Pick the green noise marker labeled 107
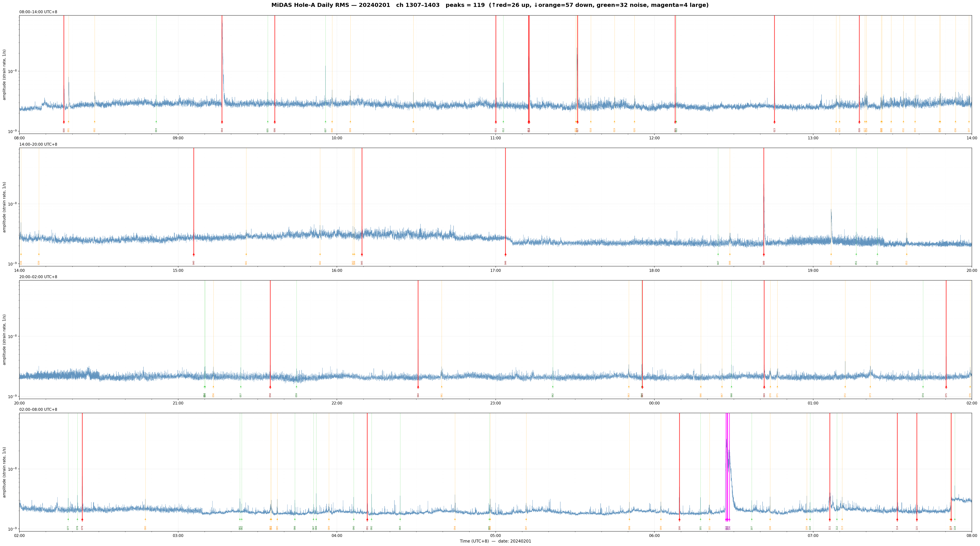980x546 pixels. pos(752,519)
